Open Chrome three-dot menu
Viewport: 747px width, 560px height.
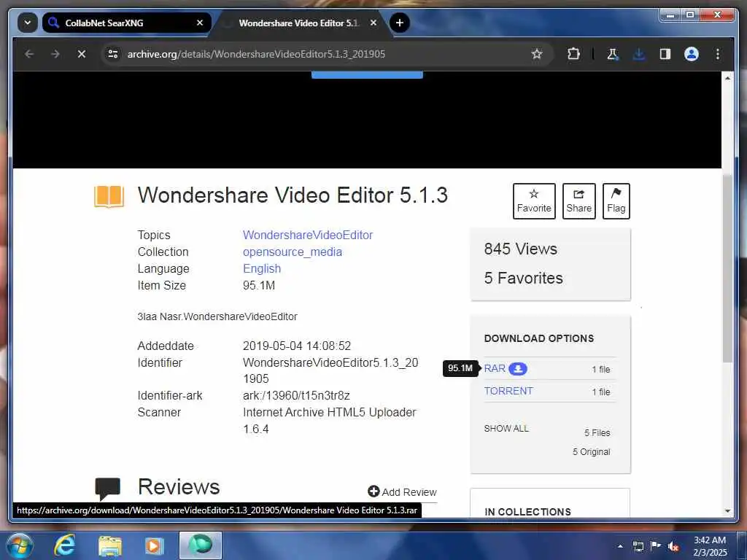(x=718, y=54)
